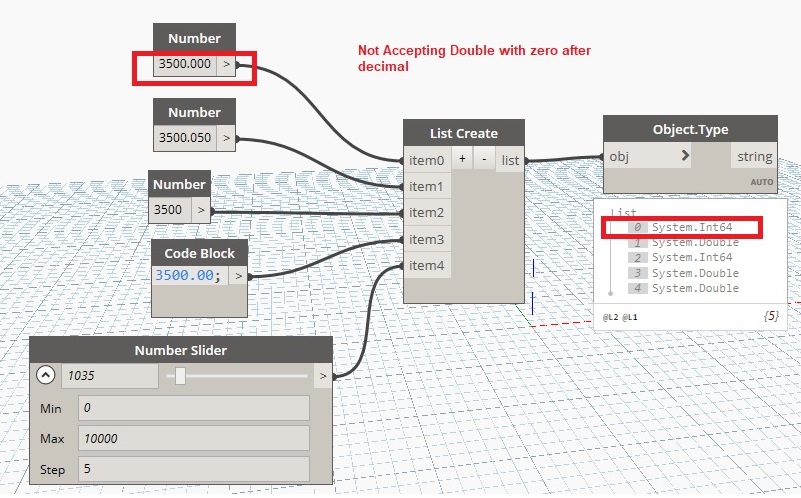Screen dimensions: 801x498
Task: Remove an item with List Create minus button
Action: (484, 159)
